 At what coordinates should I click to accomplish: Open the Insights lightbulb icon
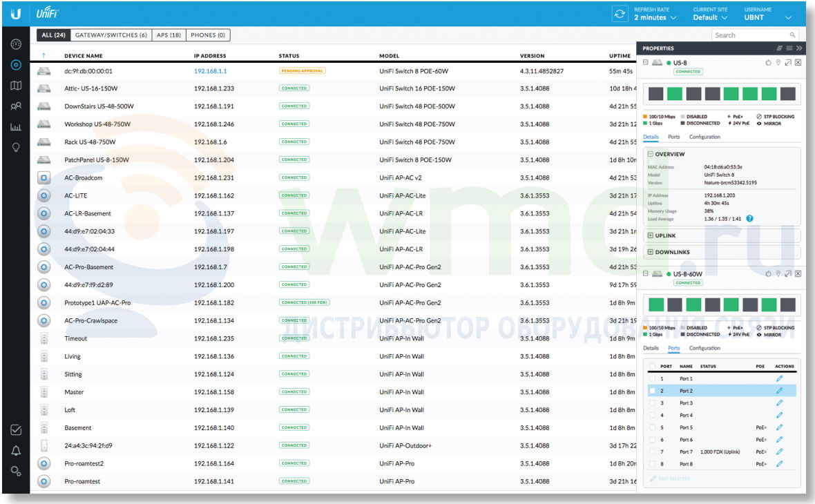tap(16, 148)
